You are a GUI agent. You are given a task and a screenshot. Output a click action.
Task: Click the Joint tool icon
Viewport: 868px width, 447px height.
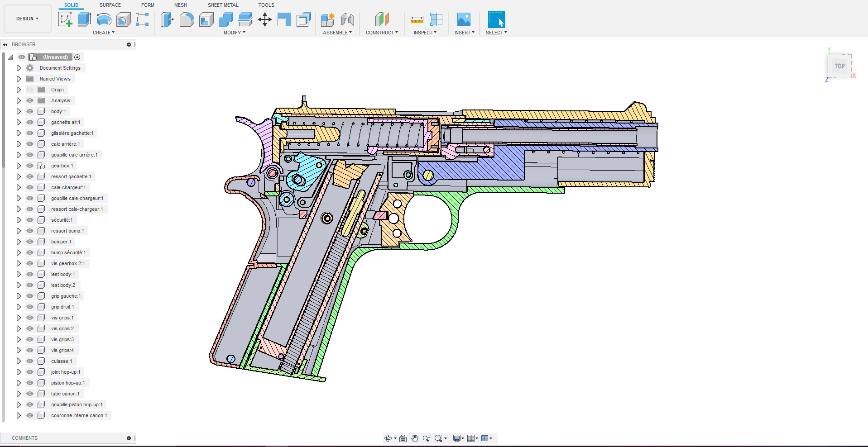pos(347,19)
